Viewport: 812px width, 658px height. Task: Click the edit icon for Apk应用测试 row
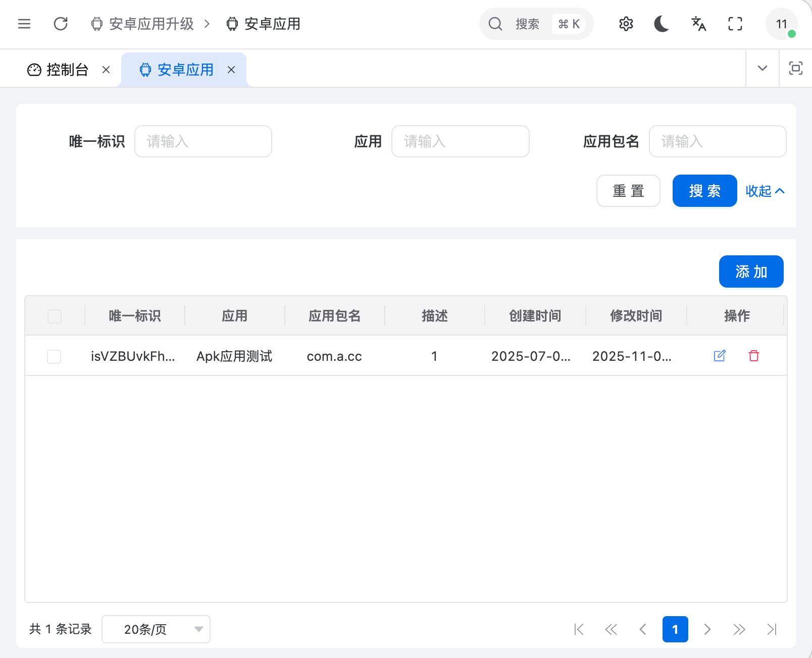click(720, 356)
